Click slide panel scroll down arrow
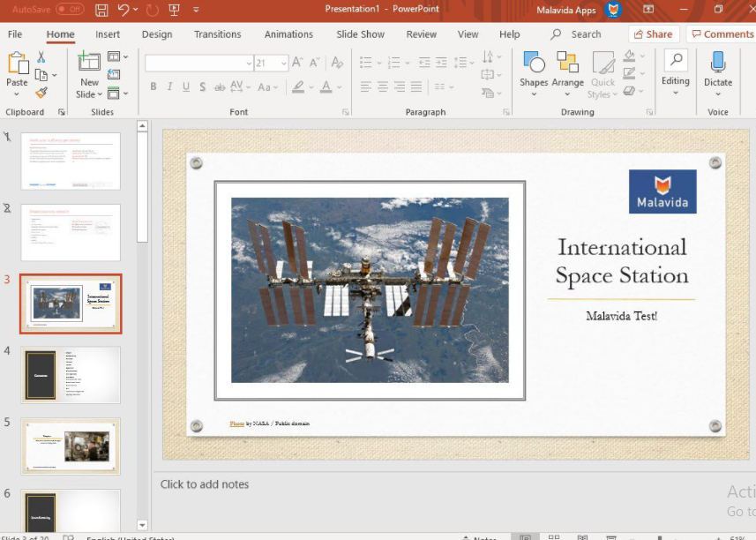756x540 pixels. click(x=142, y=525)
